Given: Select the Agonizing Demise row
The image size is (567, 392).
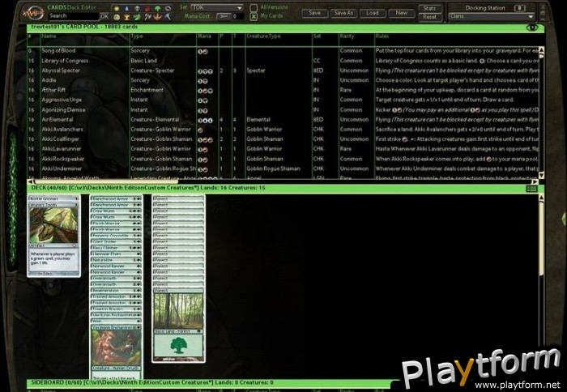Looking at the screenshot, I should [283, 110].
